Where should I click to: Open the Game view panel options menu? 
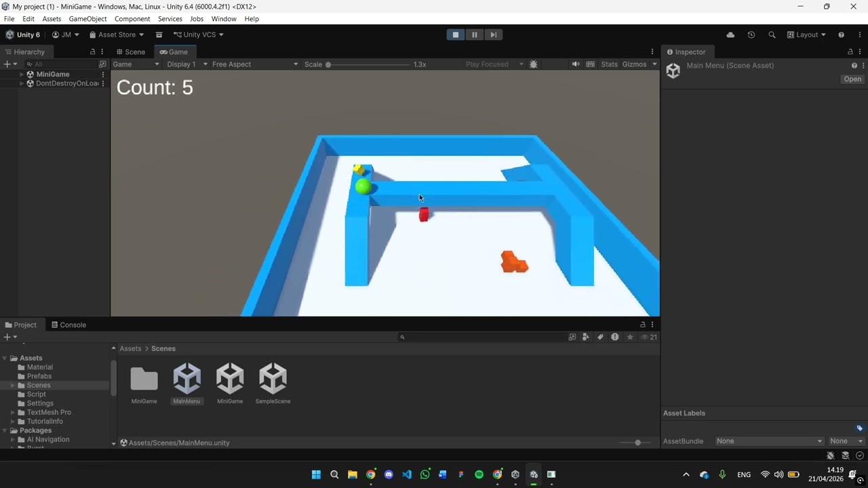pos(652,52)
